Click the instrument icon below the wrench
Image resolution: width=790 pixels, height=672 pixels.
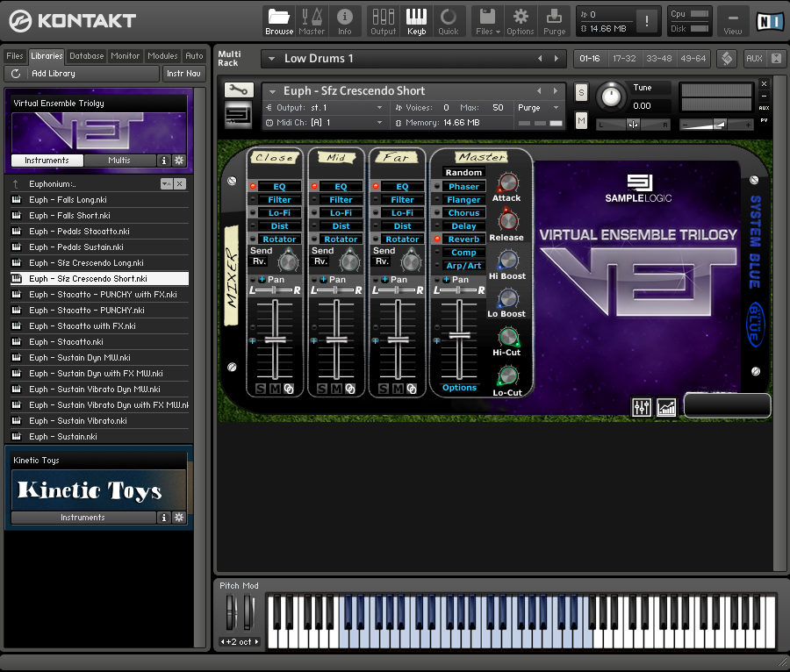pyautogui.click(x=238, y=114)
